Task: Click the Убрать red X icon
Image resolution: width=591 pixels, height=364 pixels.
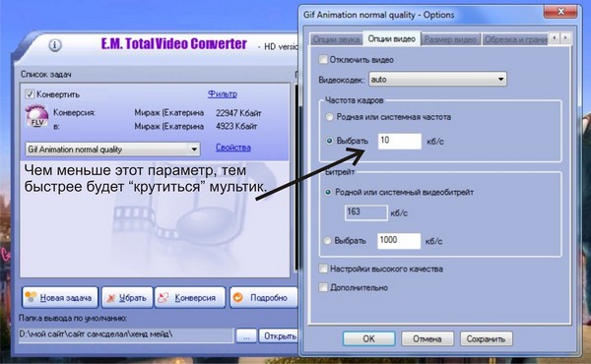Action: point(110,298)
